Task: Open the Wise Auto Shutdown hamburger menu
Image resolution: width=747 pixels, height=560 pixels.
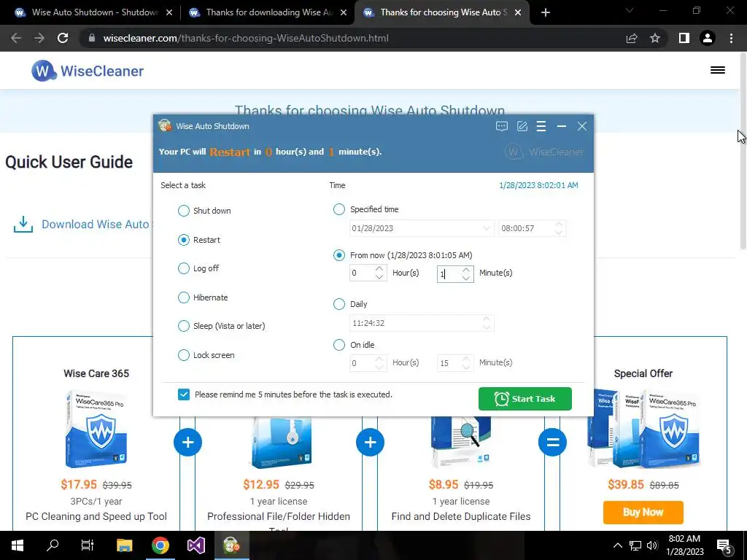Action: coord(541,126)
